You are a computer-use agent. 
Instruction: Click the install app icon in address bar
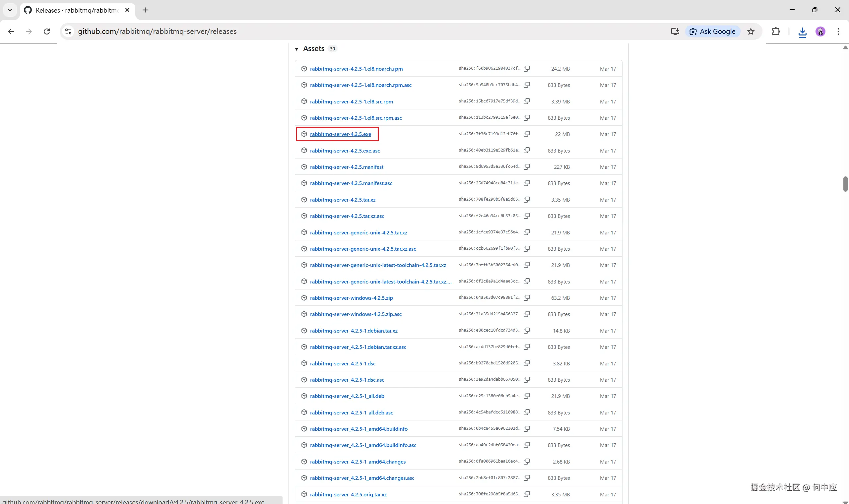pyautogui.click(x=675, y=31)
